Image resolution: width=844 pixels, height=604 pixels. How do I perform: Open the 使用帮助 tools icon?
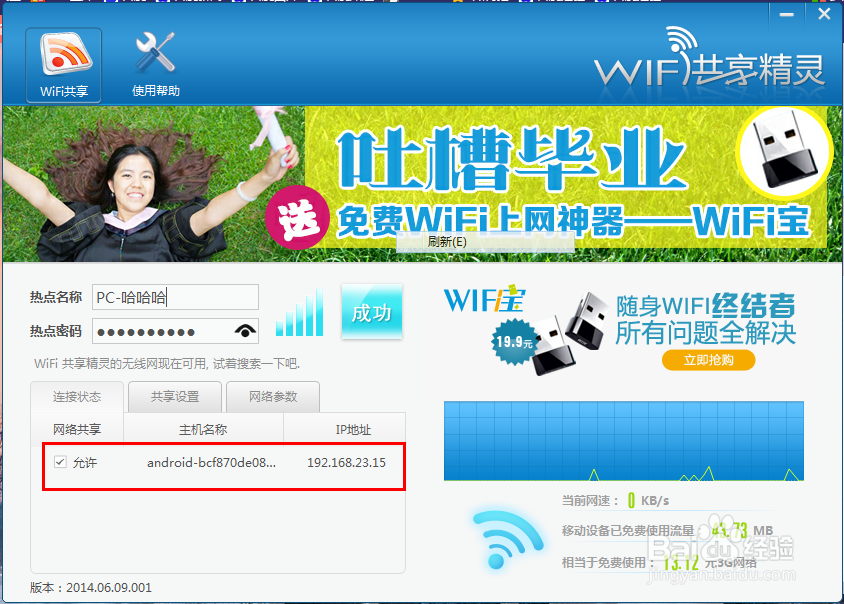156,65
